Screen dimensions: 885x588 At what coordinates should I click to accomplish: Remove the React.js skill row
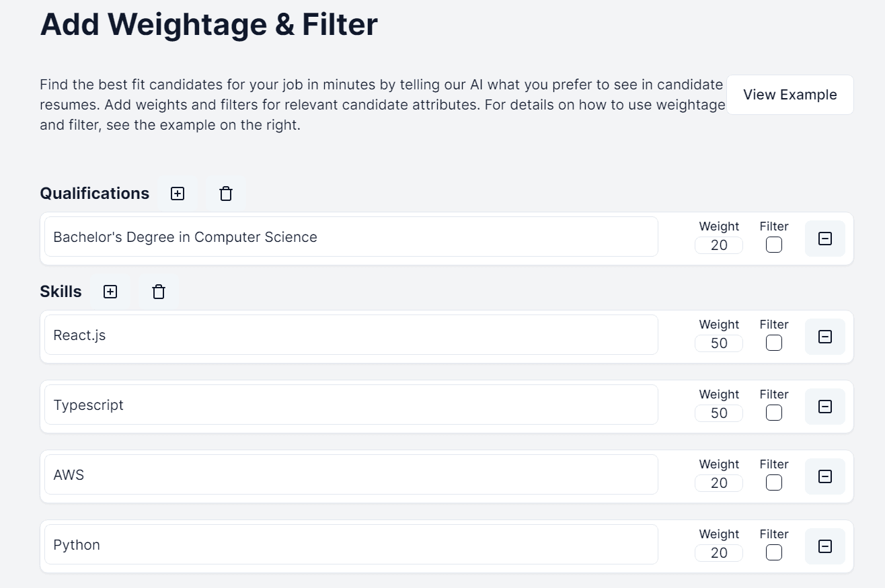[x=824, y=337]
